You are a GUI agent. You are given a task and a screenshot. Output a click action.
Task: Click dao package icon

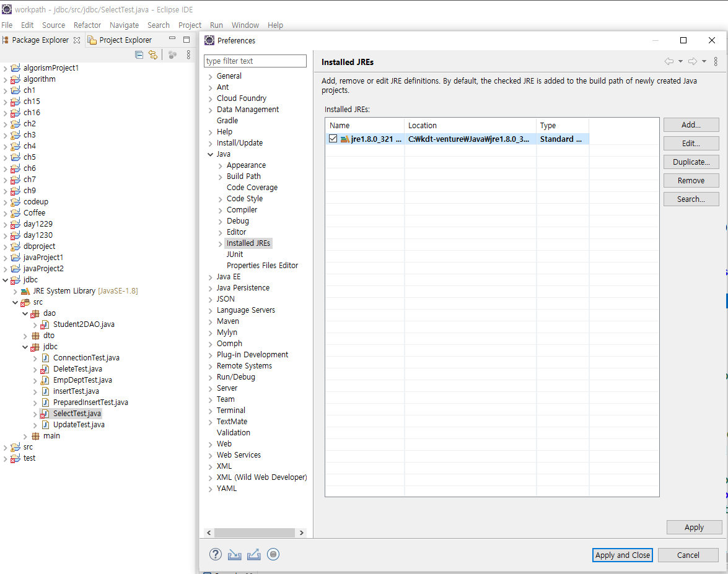(35, 314)
